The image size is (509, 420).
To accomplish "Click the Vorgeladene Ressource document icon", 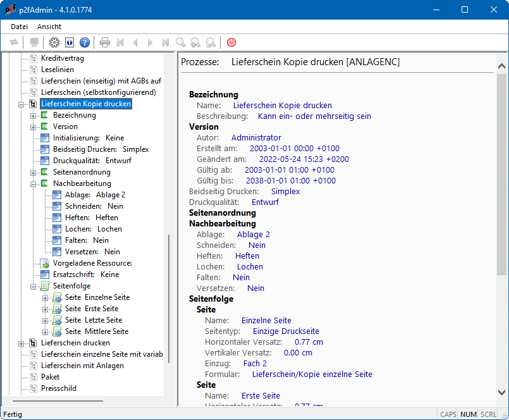I will (x=44, y=263).
